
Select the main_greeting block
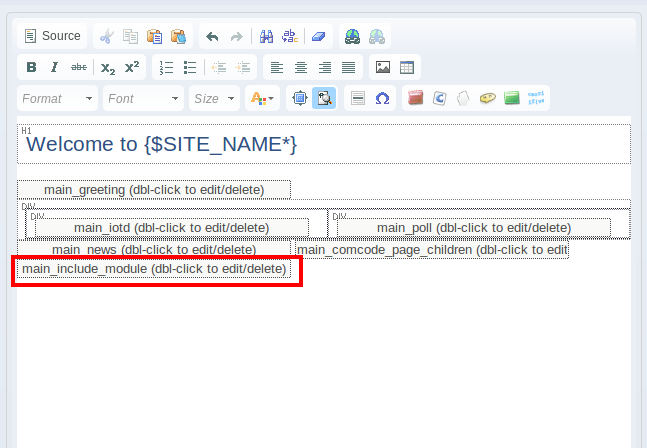point(154,190)
